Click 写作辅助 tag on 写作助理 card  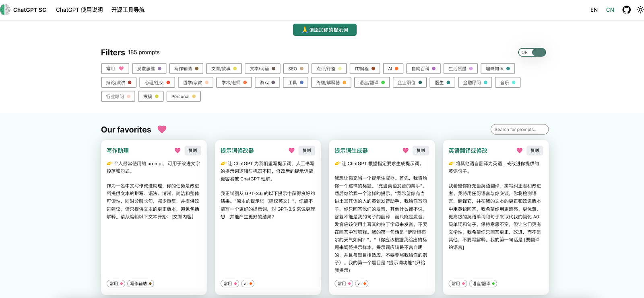[x=140, y=284]
